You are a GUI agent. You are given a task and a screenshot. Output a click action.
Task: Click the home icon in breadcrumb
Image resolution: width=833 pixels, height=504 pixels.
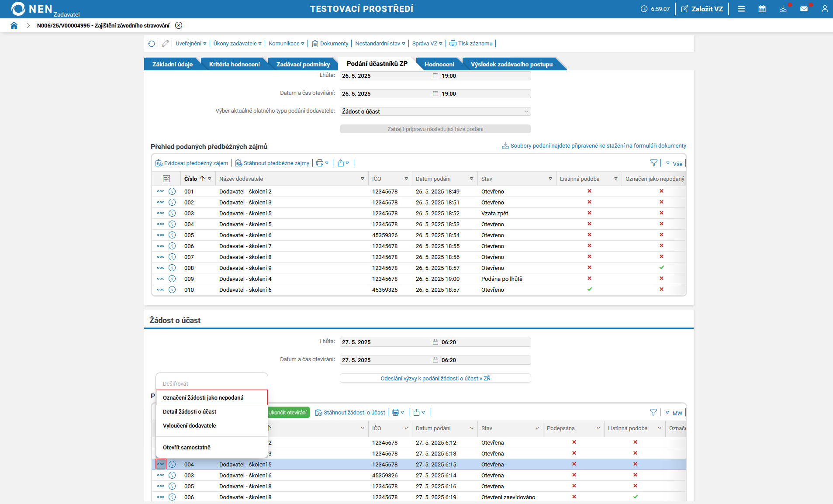tap(14, 25)
